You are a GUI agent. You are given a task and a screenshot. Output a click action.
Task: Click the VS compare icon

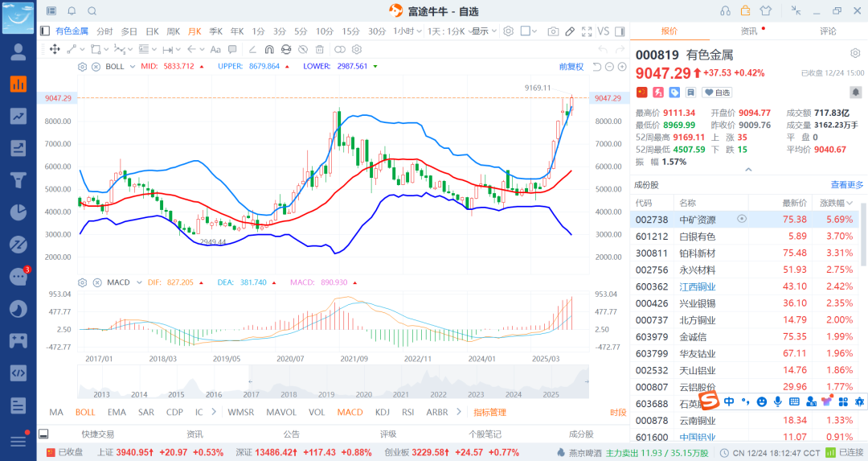pos(603,31)
